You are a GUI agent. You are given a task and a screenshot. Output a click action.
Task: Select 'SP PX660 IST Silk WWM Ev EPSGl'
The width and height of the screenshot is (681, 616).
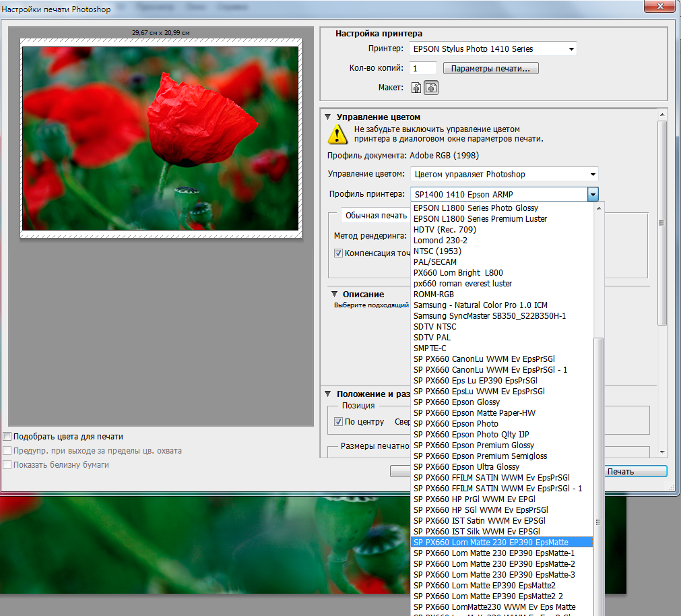tap(502, 531)
